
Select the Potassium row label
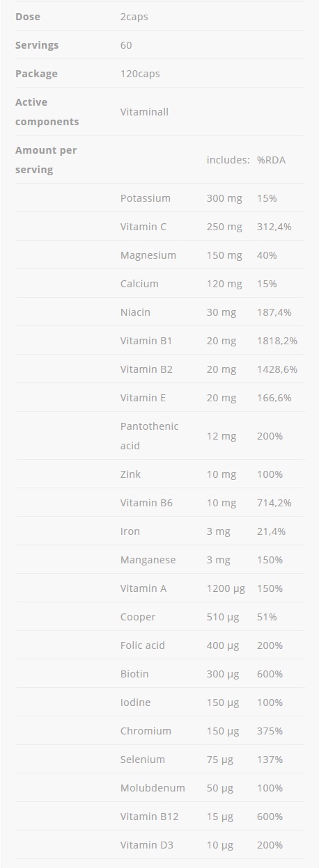(x=145, y=198)
